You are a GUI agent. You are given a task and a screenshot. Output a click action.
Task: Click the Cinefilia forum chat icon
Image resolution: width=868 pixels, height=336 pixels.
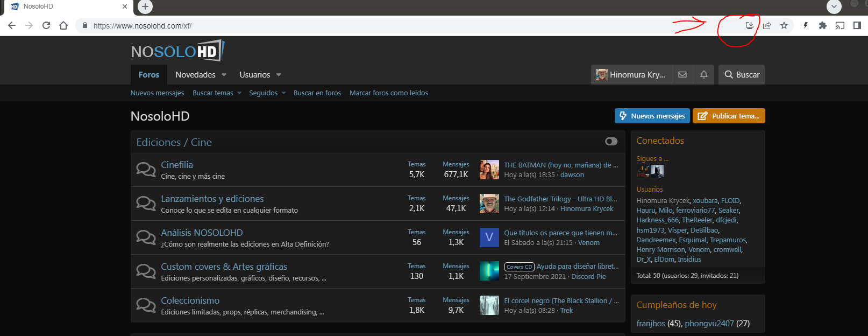tap(146, 170)
